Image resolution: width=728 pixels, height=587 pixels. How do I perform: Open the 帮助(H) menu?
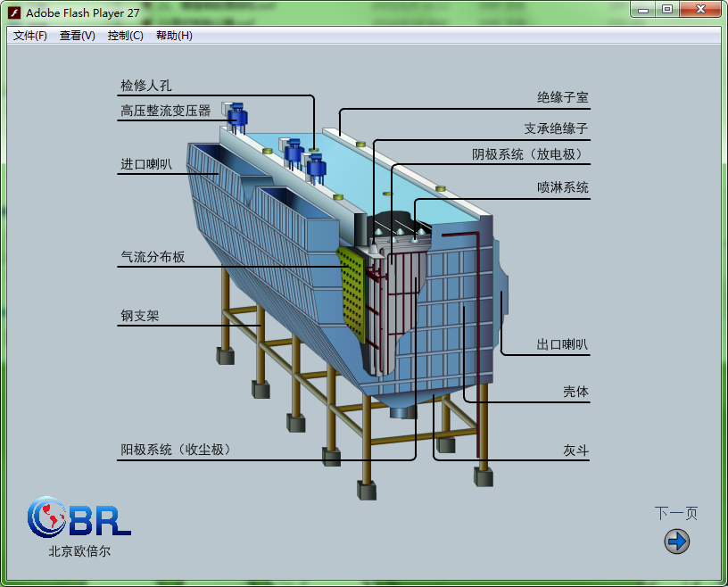(174, 36)
